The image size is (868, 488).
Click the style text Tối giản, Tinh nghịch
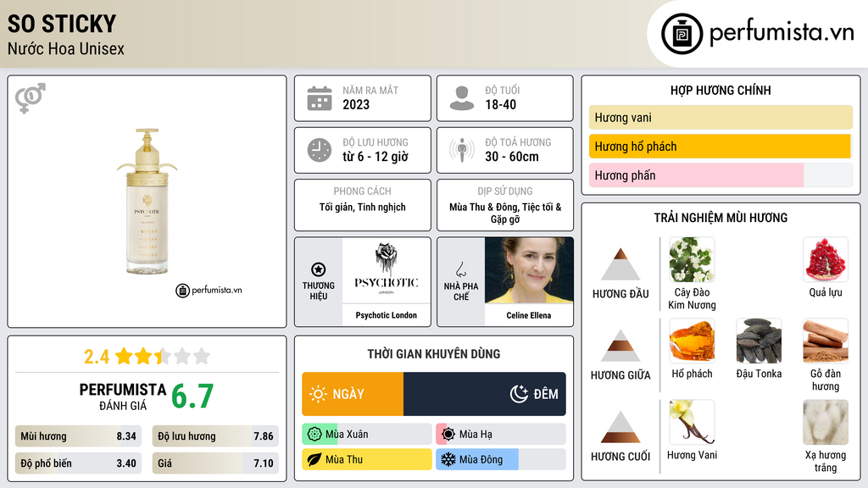[363, 207]
